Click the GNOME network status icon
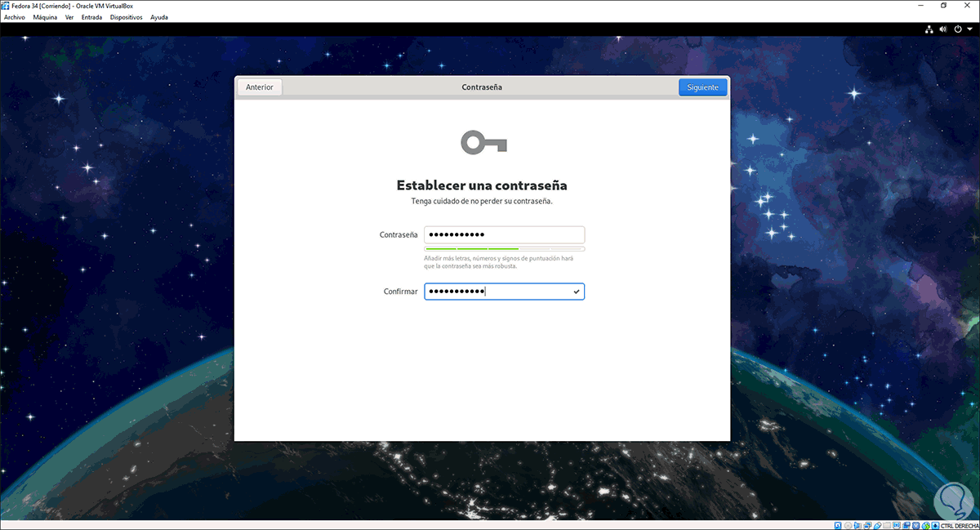This screenshot has width=980, height=530. pos(929,29)
